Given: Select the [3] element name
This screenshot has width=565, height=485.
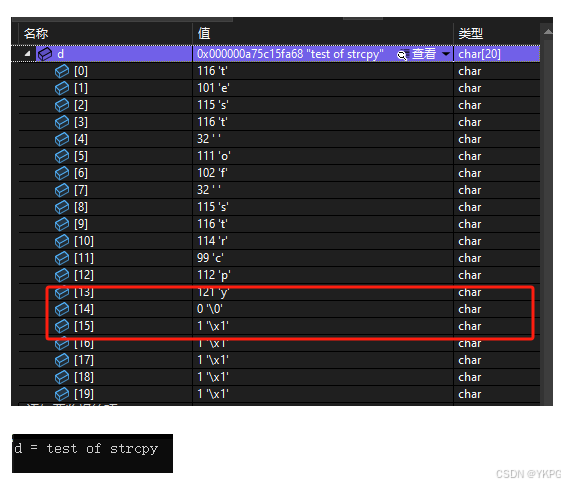Looking at the screenshot, I should [81, 122].
